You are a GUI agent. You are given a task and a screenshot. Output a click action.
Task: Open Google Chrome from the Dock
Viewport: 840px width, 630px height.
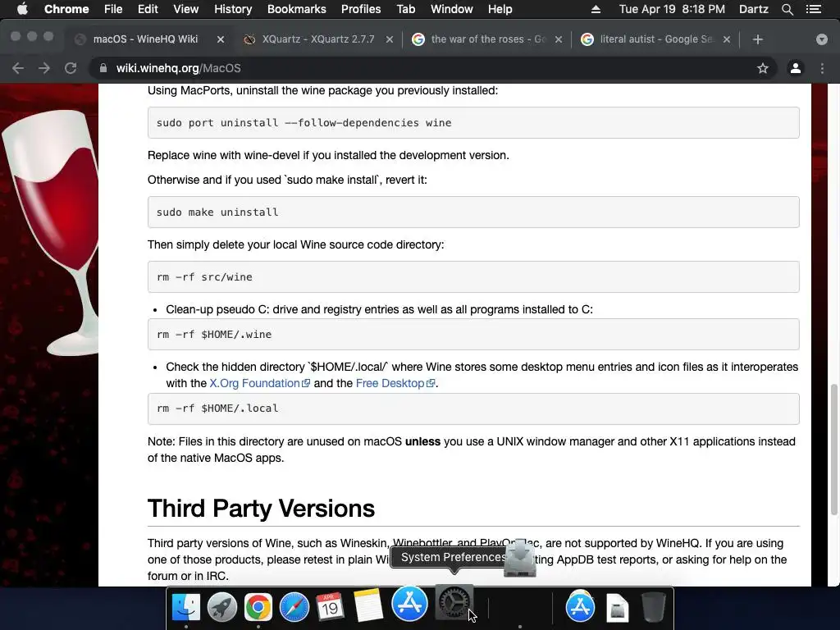(258, 607)
